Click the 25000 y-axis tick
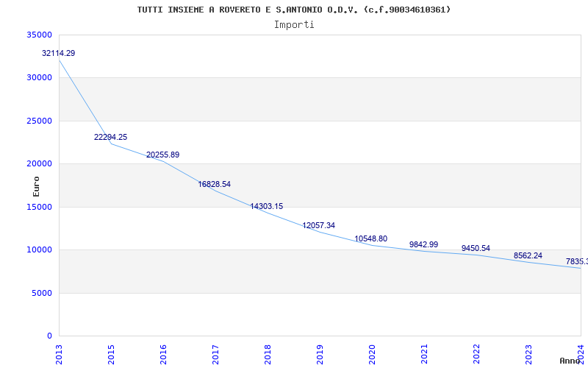 coord(40,121)
